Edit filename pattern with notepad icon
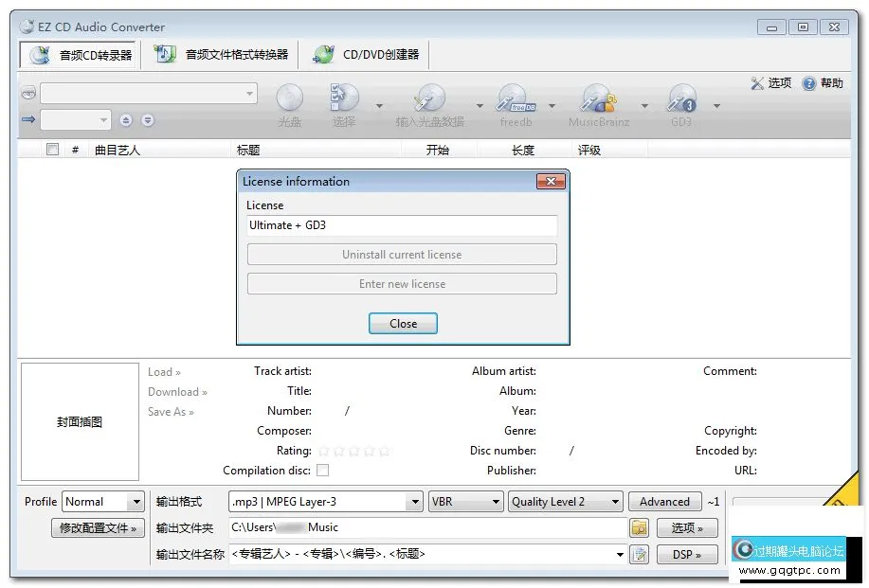869x588 pixels. point(639,555)
